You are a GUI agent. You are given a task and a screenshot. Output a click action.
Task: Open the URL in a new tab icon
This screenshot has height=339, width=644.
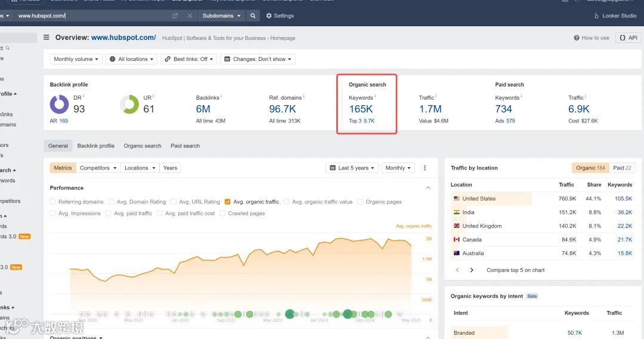coord(175,16)
